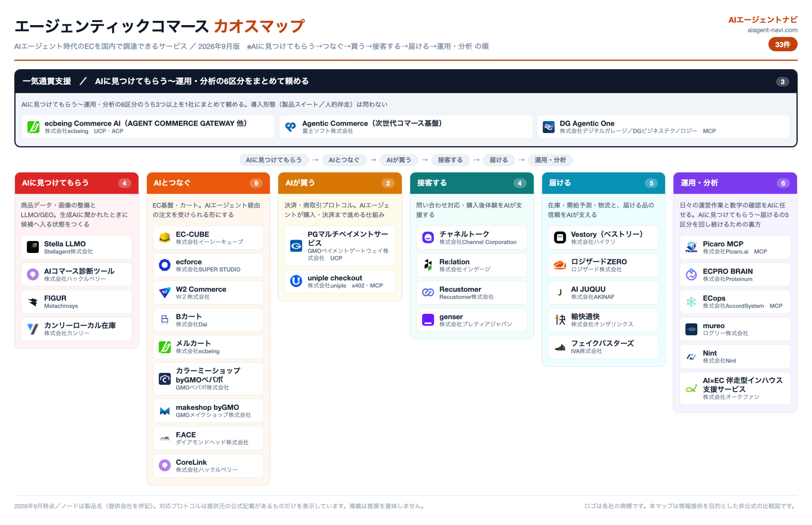
Task: Click the Stella LLMO black icon
Action: (x=33, y=247)
